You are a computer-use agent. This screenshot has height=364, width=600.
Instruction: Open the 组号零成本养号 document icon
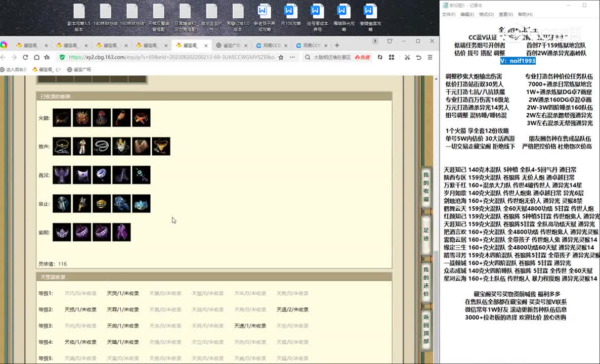[317, 17]
